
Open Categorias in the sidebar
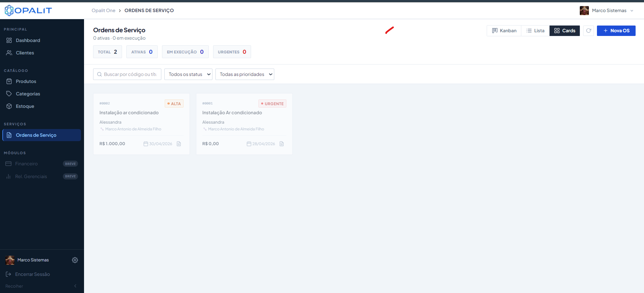pyautogui.click(x=42, y=94)
